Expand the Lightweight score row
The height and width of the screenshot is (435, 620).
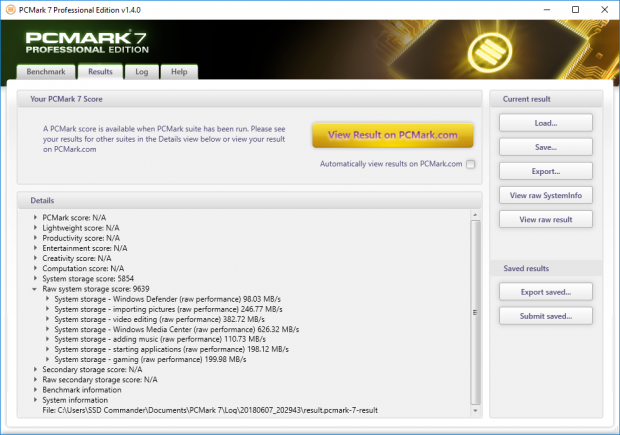tap(35, 227)
